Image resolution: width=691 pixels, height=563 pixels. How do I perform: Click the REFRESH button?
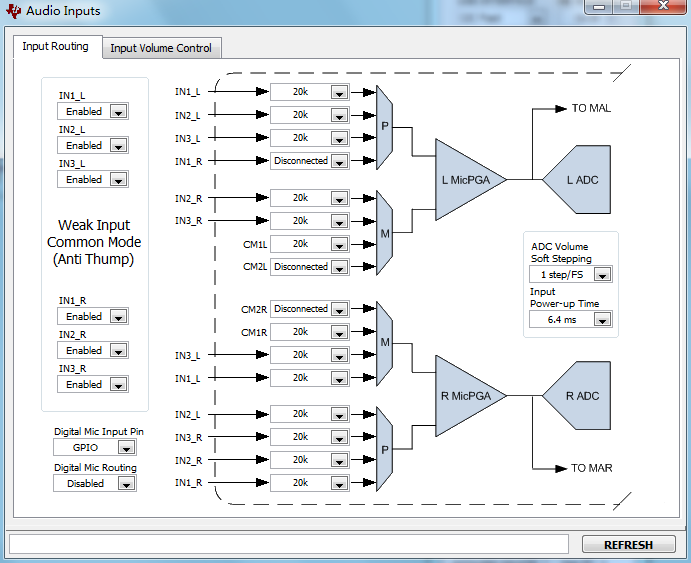point(628,545)
